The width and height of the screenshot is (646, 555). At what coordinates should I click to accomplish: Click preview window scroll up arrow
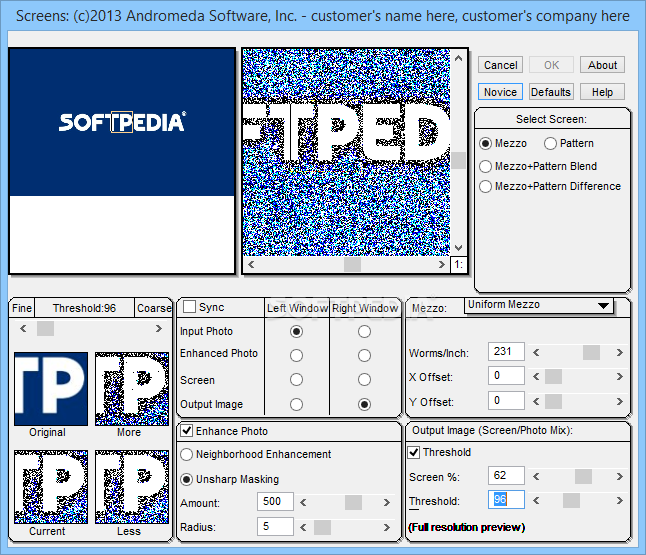coord(459,59)
